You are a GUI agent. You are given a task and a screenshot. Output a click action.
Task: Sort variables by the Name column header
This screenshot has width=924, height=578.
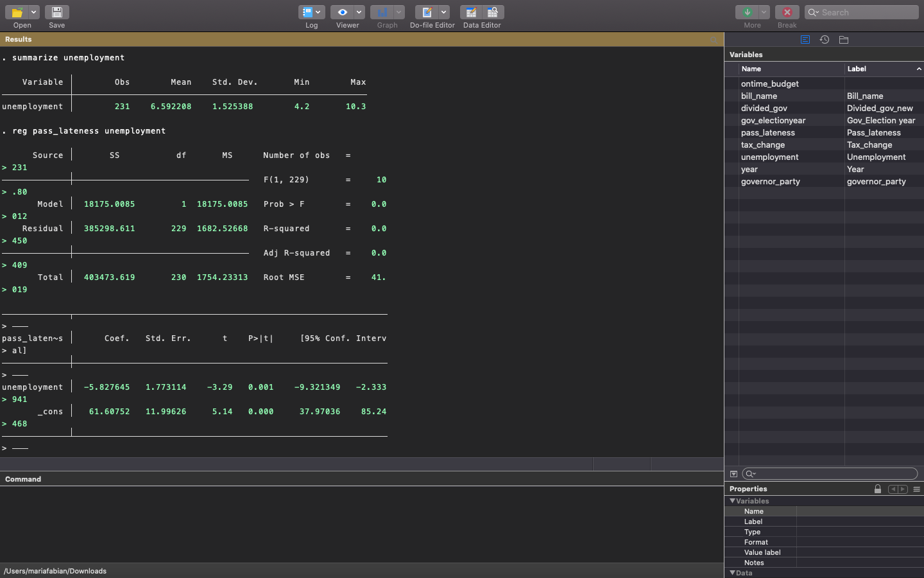pyautogui.click(x=791, y=69)
